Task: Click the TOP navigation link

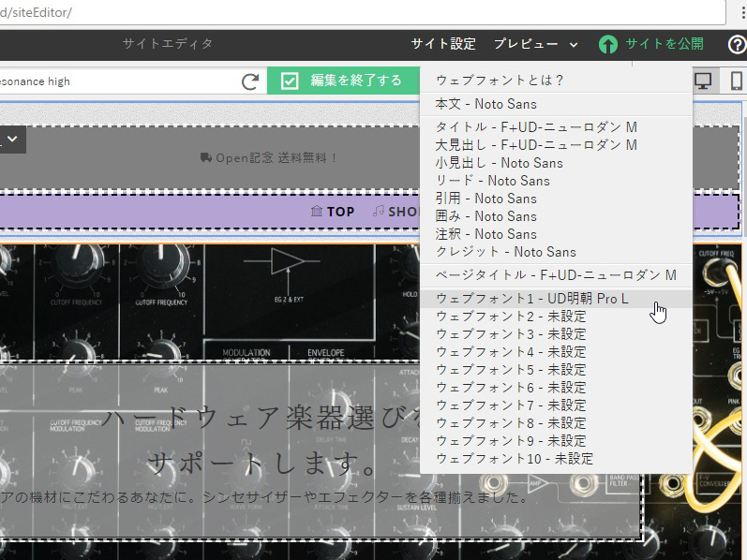Action: [x=340, y=212]
